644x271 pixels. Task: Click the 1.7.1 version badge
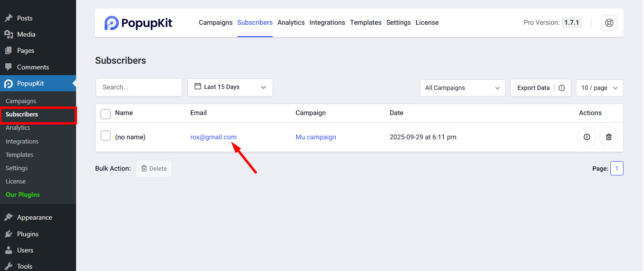572,22
